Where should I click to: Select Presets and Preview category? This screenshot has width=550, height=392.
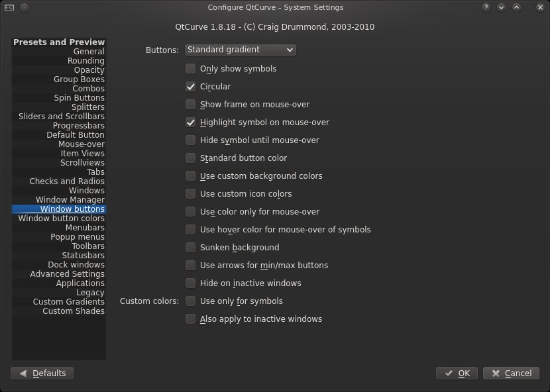tap(59, 42)
